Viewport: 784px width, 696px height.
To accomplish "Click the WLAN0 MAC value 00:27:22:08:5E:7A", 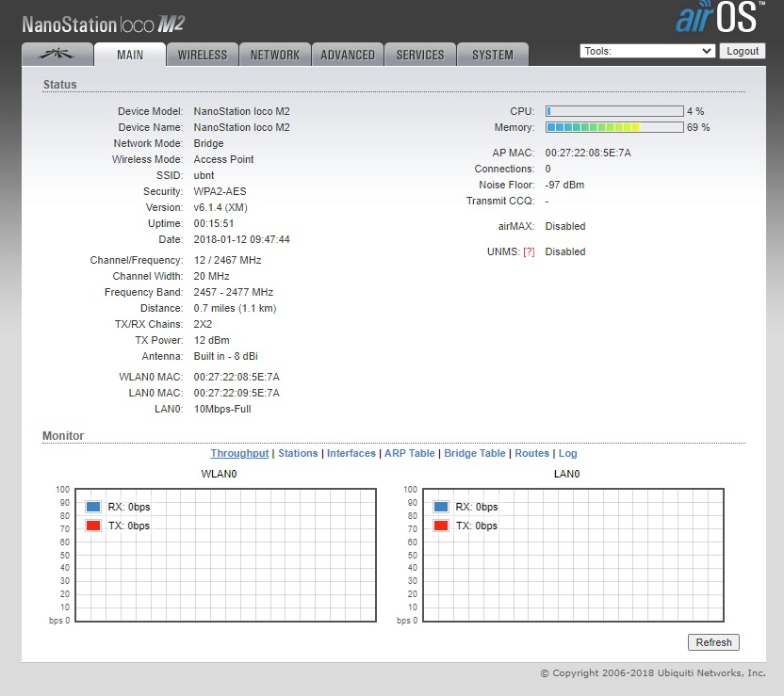I will pyautogui.click(x=237, y=377).
